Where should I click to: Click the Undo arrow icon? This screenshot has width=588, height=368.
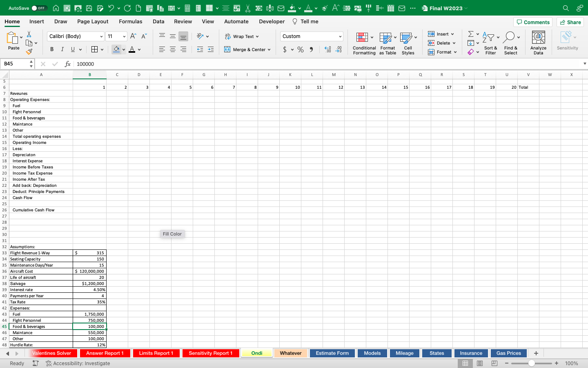point(111,8)
